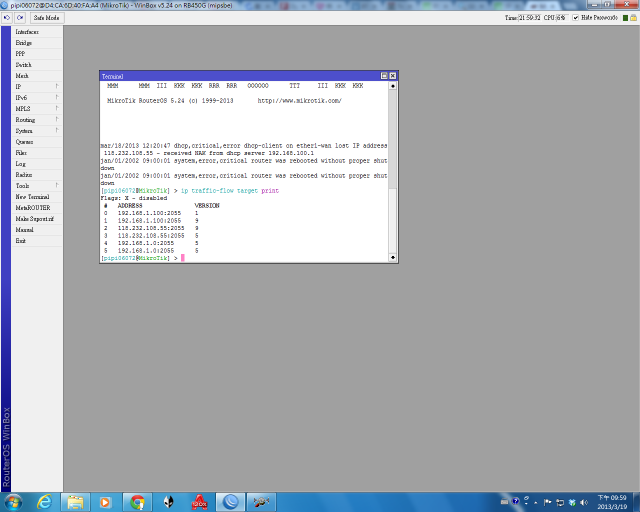Click Exit in the sidebar menu
640x512 pixels.
click(x=37, y=241)
